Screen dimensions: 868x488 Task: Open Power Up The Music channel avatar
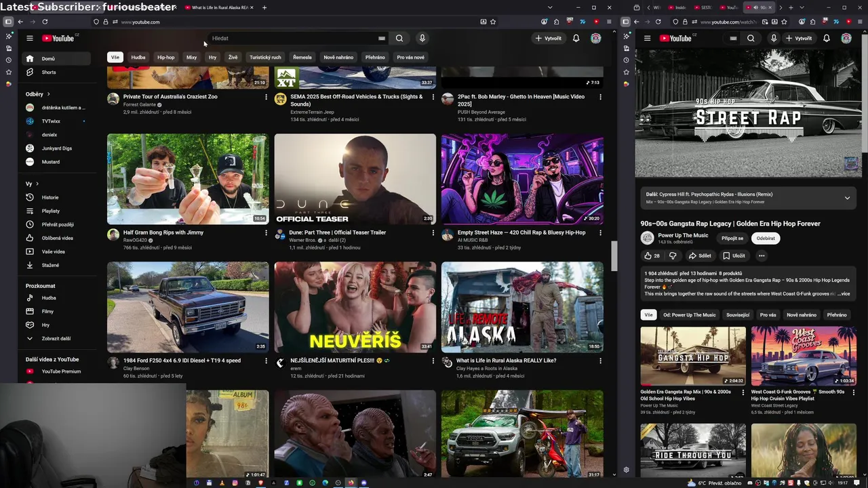point(647,238)
